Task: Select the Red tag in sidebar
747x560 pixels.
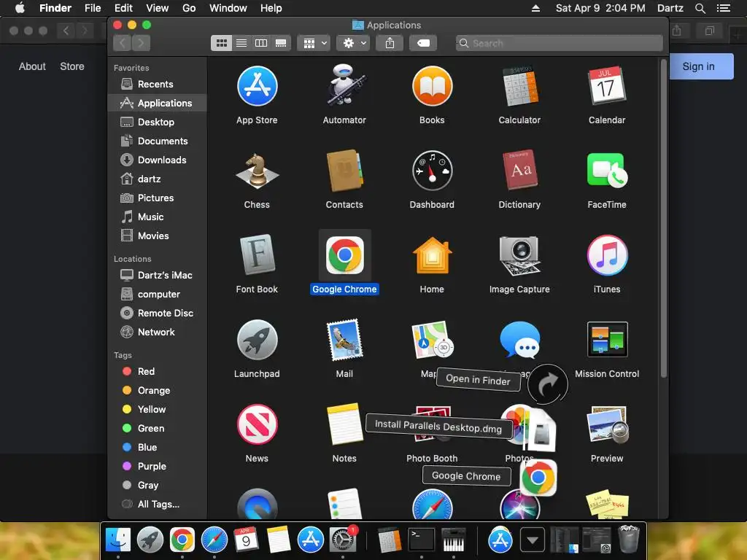Action: 158,371
